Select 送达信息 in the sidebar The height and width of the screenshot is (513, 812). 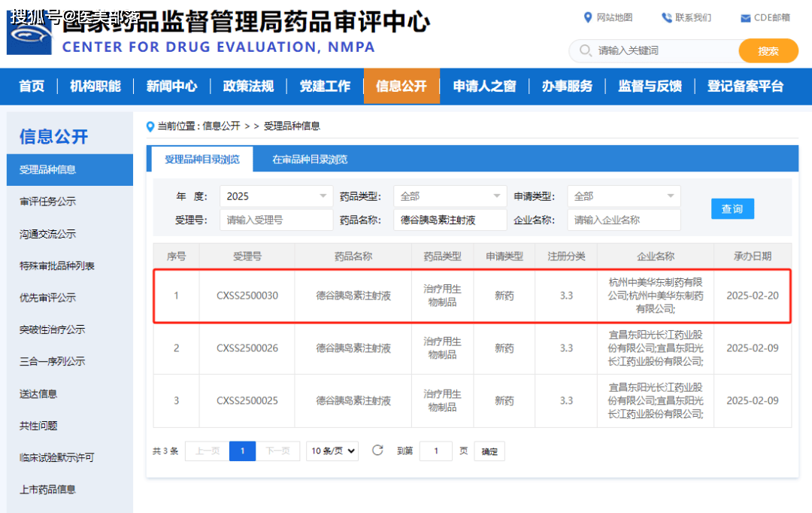pos(38,394)
